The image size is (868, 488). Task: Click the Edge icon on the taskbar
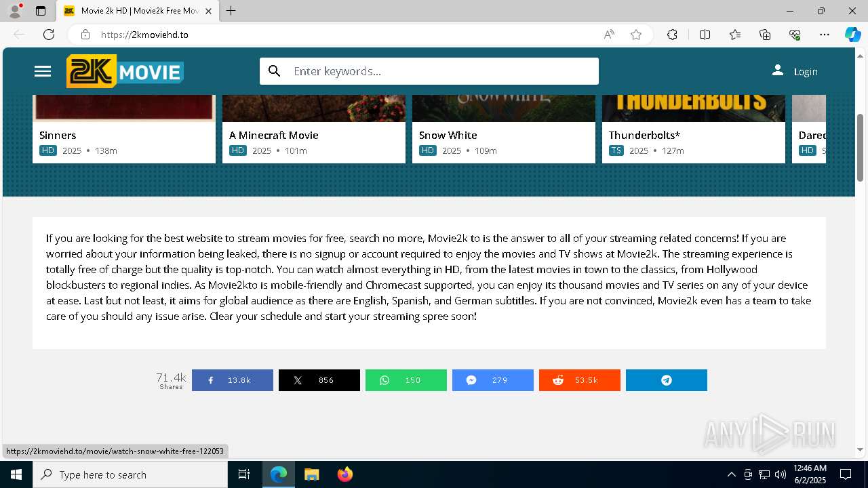[279, 474]
